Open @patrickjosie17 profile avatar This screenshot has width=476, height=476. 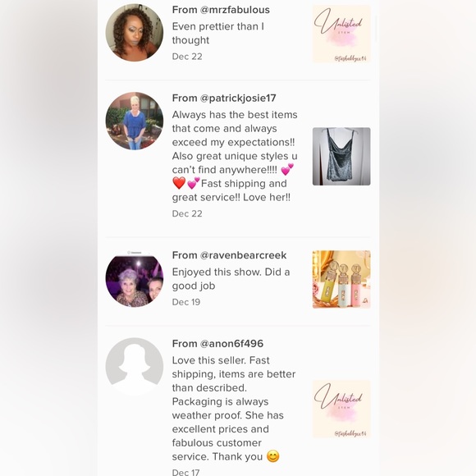pyautogui.click(x=134, y=121)
